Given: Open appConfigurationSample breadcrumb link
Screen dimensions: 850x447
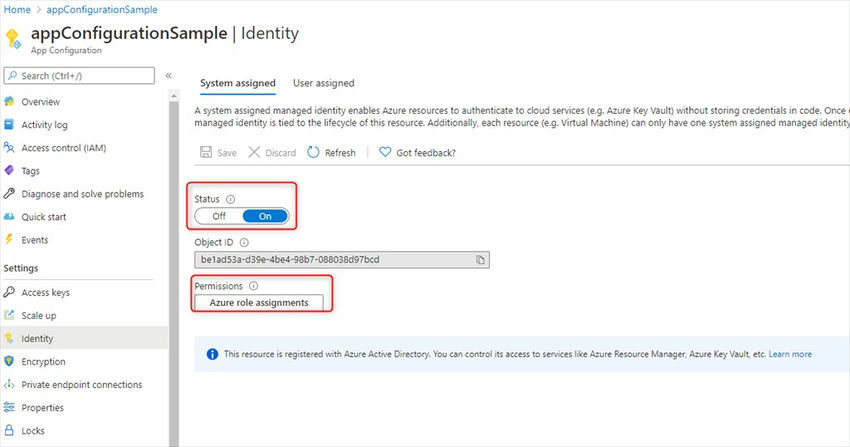Looking at the screenshot, I should click(102, 9).
